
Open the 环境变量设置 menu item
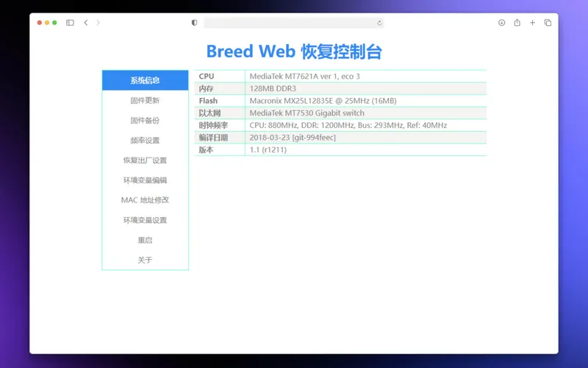[x=145, y=220]
